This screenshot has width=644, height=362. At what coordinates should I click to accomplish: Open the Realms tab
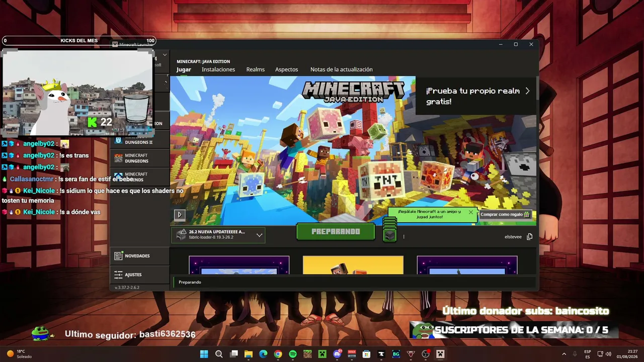pyautogui.click(x=255, y=69)
